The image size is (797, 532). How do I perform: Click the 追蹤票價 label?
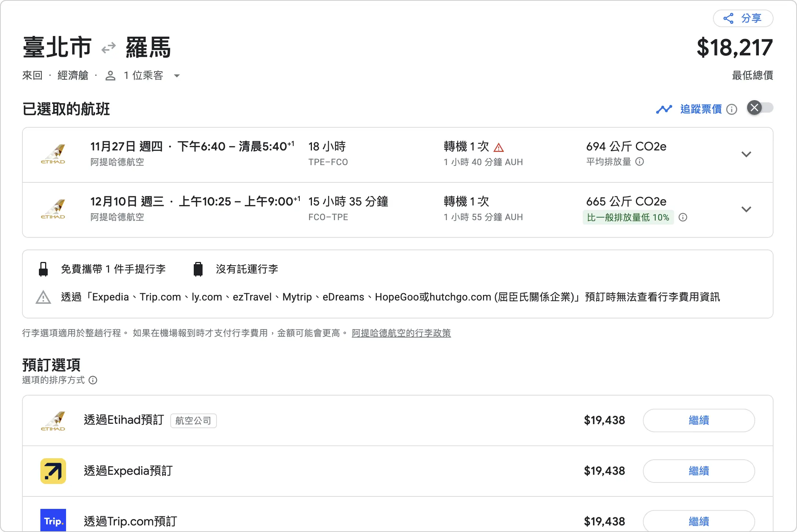(x=701, y=109)
